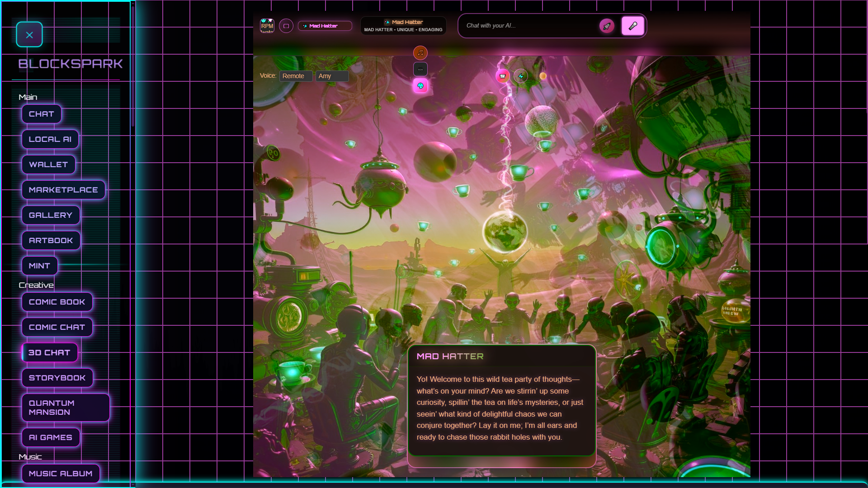The image size is (868, 488).
Task: Click the lightning bolt icon
Action: tap(521, 76)
